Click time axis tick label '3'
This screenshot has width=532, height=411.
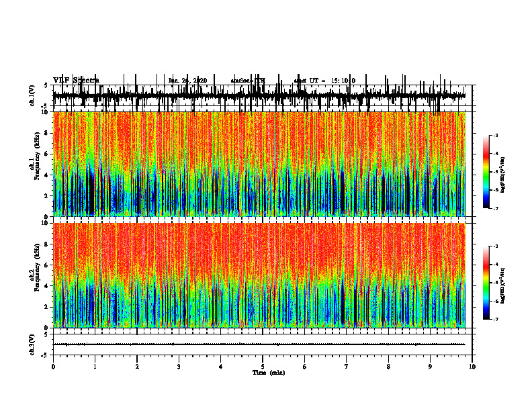coord(179,367)
